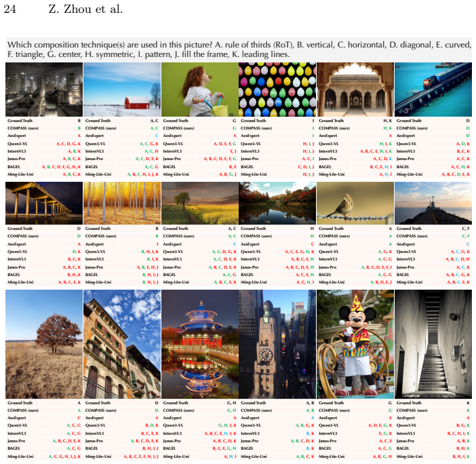Click answer 'A, B, C, D, E, H'
The height and width of the screenshot is (464, 476).
(300, 267)
